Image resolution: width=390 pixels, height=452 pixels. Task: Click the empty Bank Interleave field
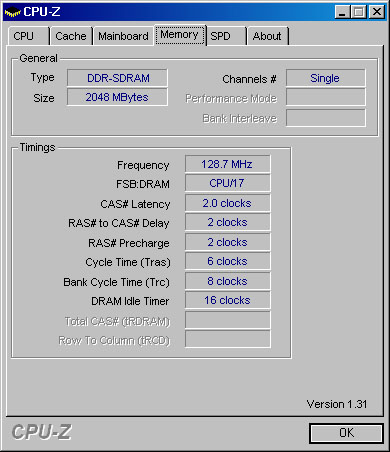tap(325, 118)
